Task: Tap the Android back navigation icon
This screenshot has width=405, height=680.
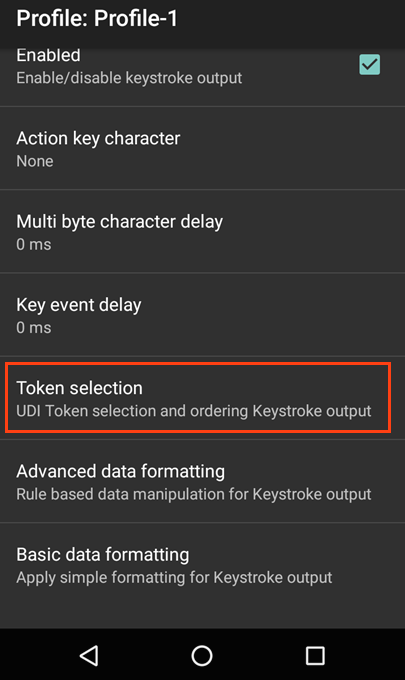Action: pyautogui.click(x=89, y=655)
